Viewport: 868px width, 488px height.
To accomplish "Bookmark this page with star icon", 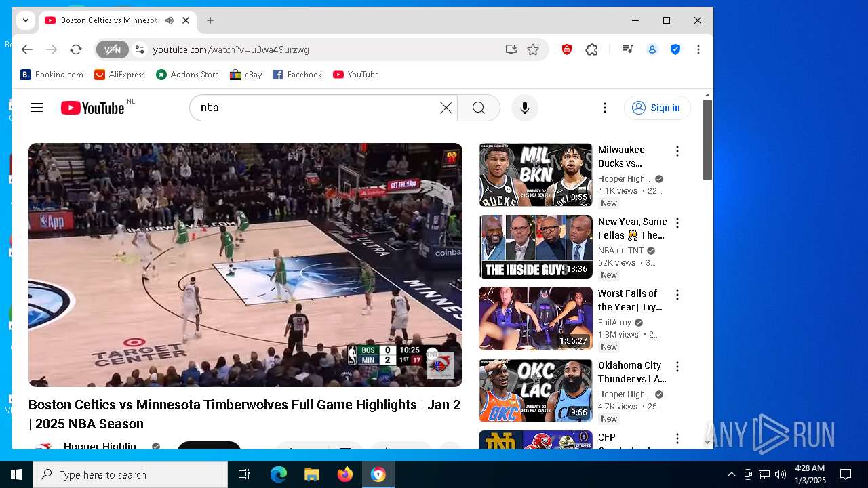I will tap(533, 49).
